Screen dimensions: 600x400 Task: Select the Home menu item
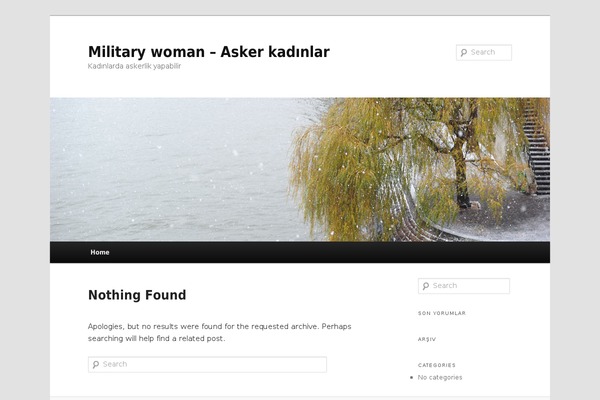point(100,252)
